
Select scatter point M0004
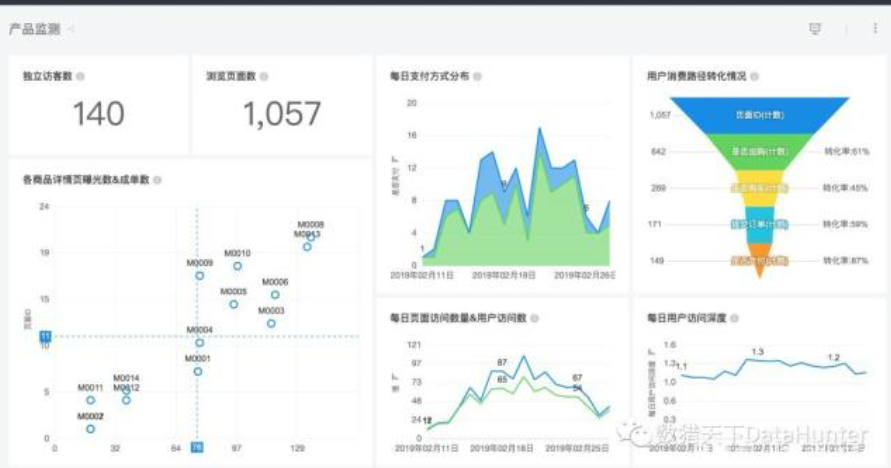point(199,342)
